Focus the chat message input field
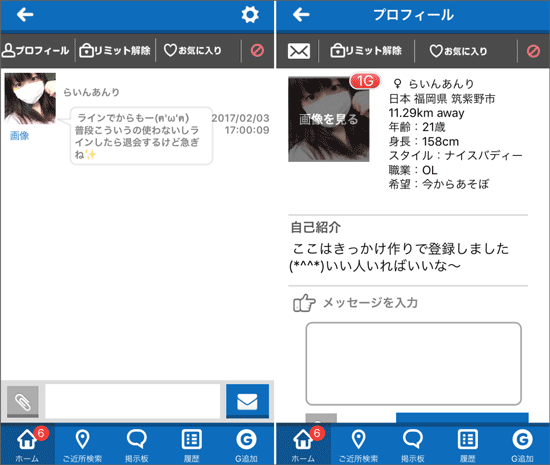This screenshot has height=465, width=550. click(x=133, y=401)
